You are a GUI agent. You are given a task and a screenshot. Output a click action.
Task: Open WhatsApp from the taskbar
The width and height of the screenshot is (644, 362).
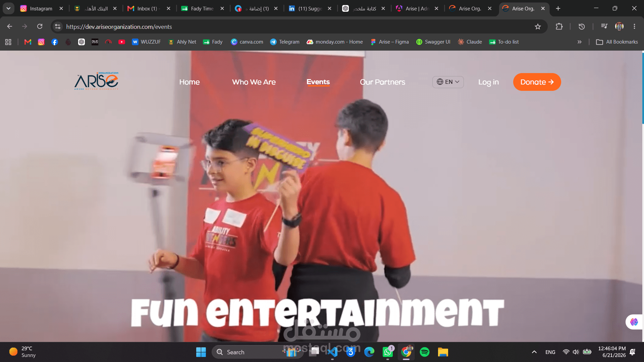(388, 352)
